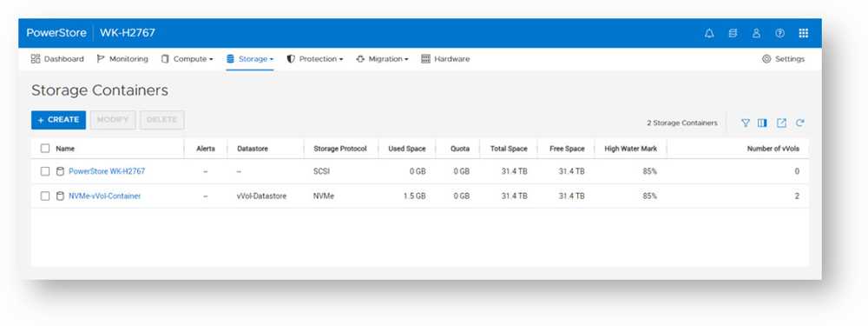Viewport: 868px width, 326px height.
Task: Sort by the Quota column header
Action: coord(459,149)
